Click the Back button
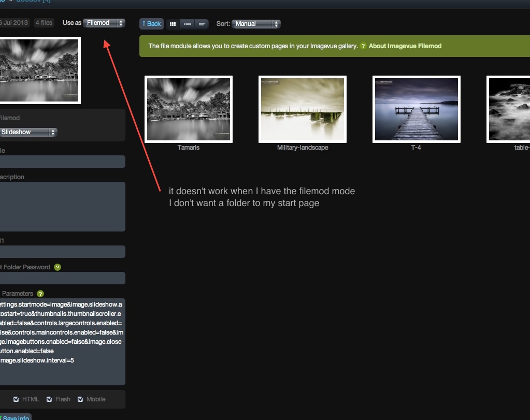Screen dimensions: 530x420 (151, 24)
